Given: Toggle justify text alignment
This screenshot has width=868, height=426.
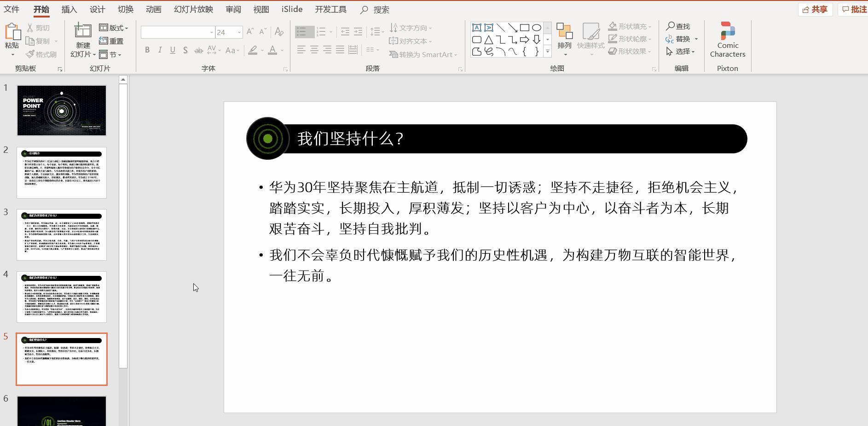Looking at the screenshot, I should click(x=340, y=50).
